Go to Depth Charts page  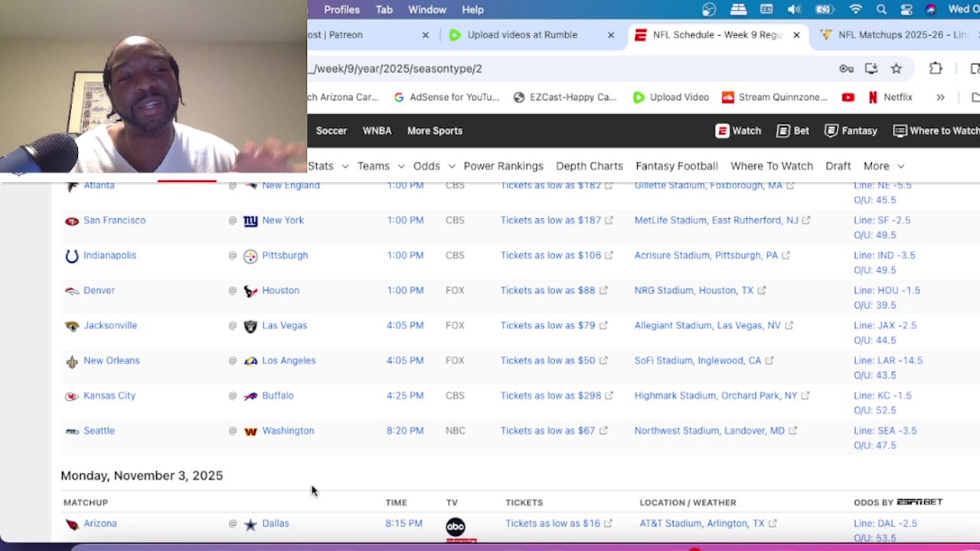590,166
